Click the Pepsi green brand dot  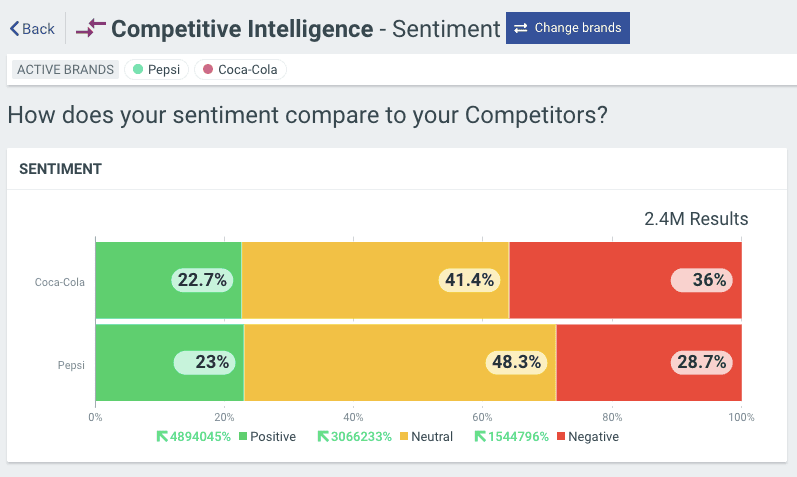click(138, 70)
